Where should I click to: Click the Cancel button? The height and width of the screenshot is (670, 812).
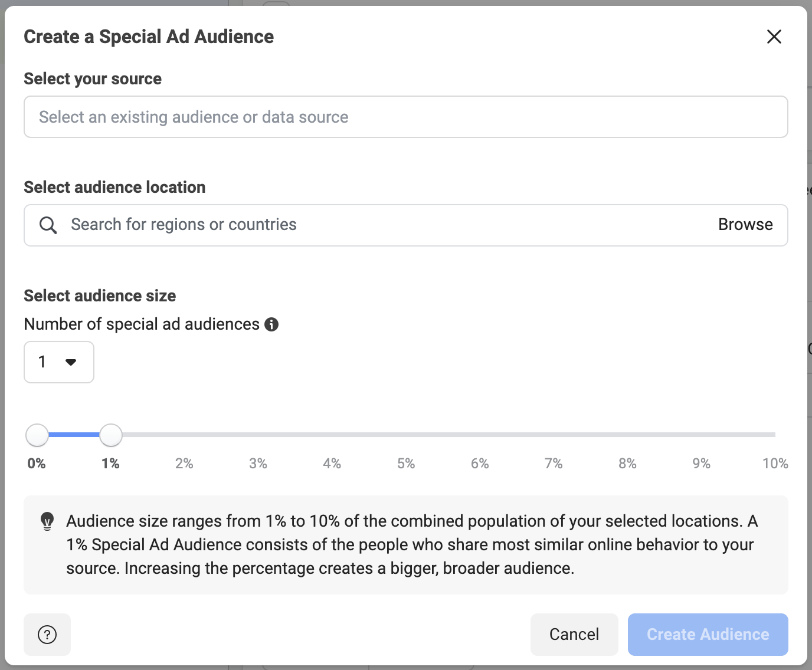[574, 635]
